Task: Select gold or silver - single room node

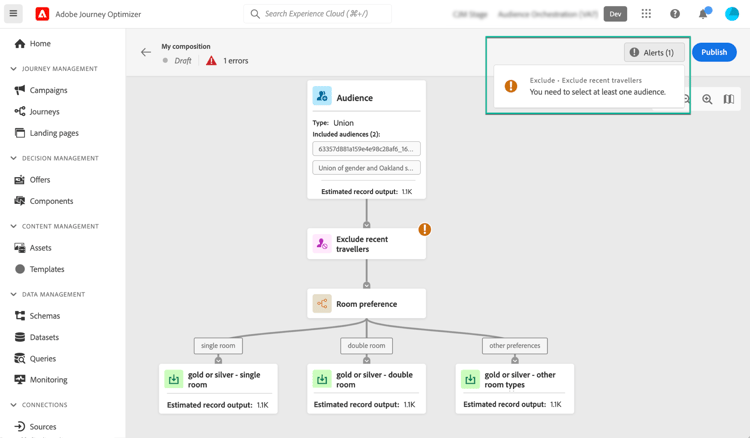Action: coord(218,389)
